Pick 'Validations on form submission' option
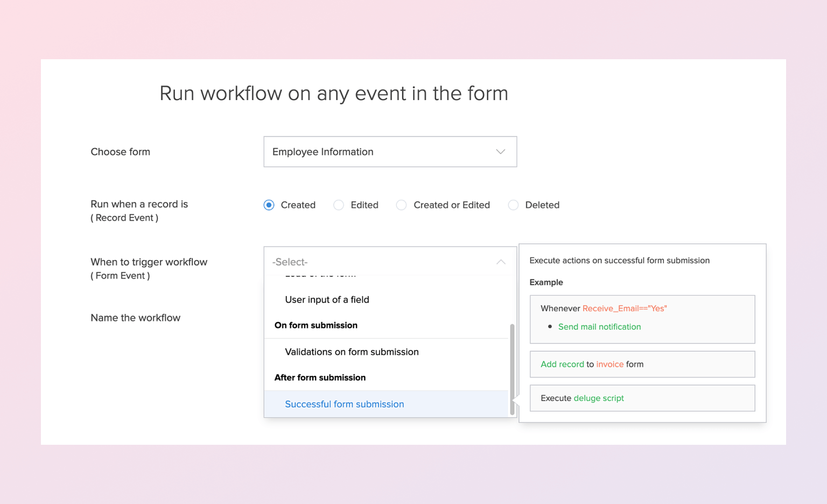The width and height of the screenshot is (827, 504). 352,352
